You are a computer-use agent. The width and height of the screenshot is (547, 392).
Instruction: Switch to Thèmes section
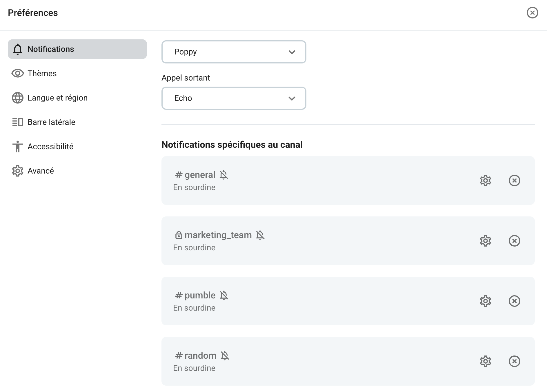[x=42, y=73]
